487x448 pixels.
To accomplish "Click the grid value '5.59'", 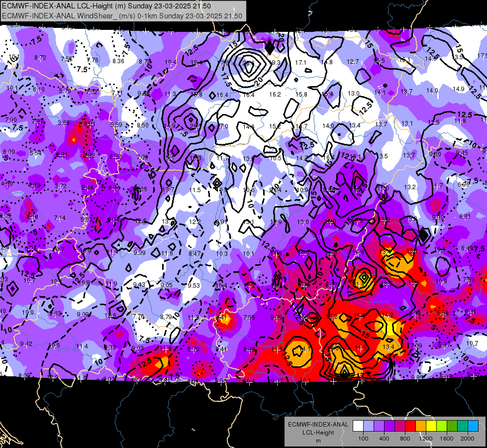I will point(116,124).
